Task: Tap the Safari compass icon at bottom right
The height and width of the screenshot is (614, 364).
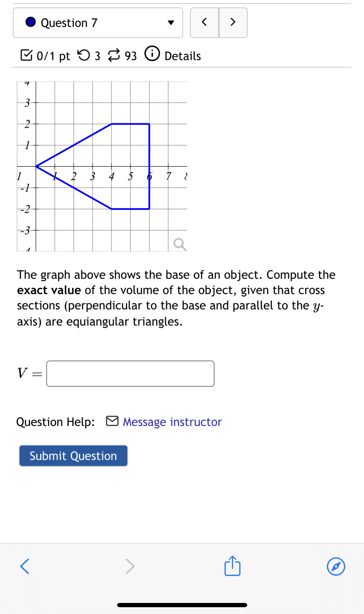Action: pos(336,566)
